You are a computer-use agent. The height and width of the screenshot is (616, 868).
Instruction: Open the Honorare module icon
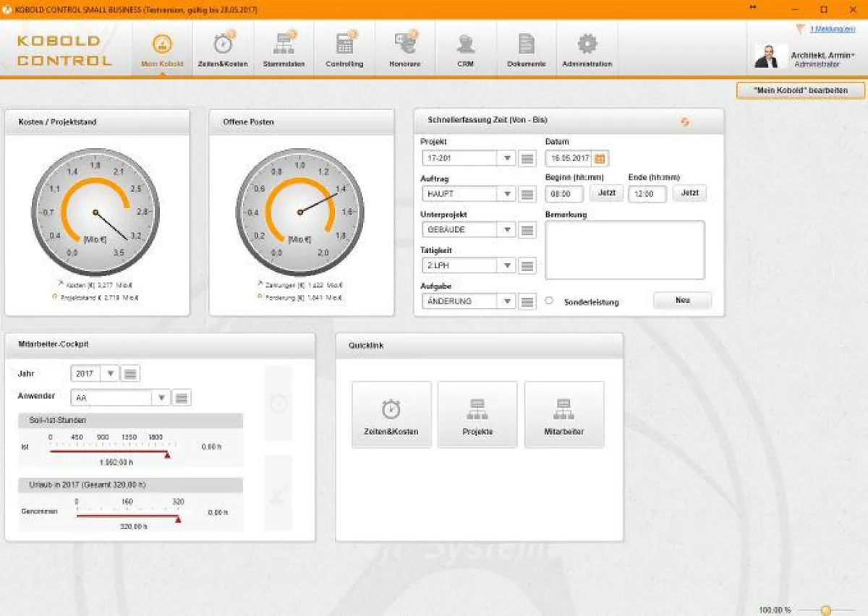405,47
